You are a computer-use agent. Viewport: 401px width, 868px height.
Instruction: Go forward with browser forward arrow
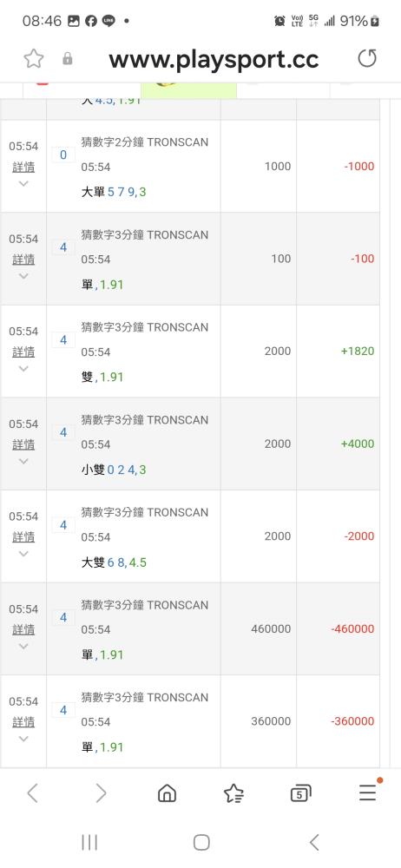(101, 793)
